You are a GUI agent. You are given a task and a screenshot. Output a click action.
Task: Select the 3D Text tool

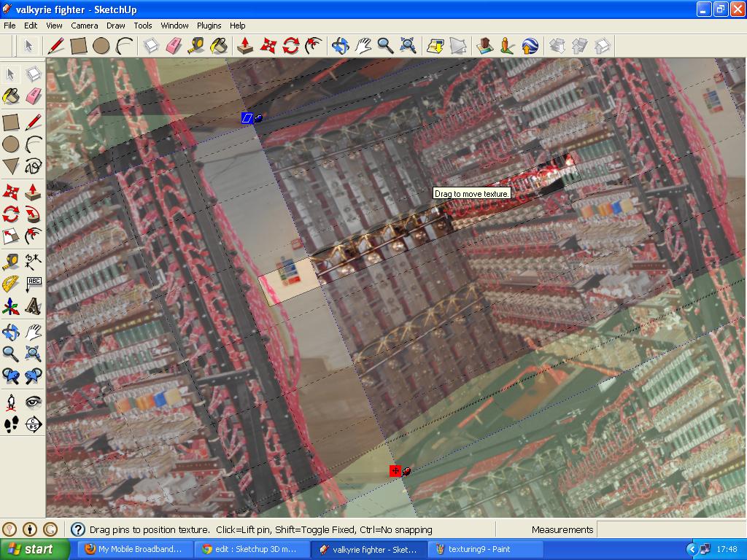click(34, 307)
